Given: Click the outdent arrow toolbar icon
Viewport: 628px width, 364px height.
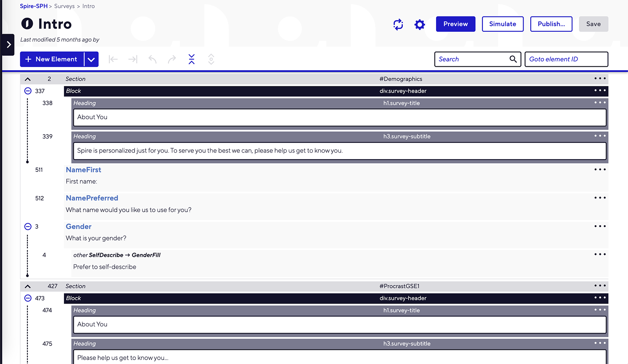Looking at the screenshot, I should [113, 59].
